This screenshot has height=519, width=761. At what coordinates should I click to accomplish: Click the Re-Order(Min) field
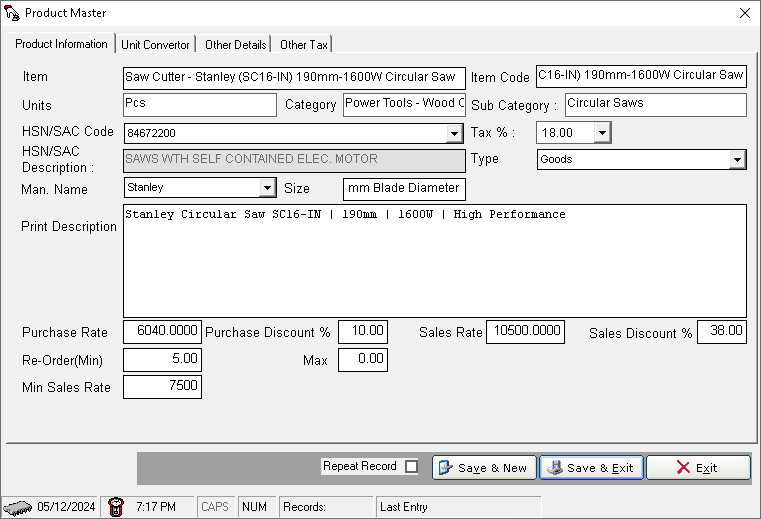pyautogui.click(x=163, y=360)
